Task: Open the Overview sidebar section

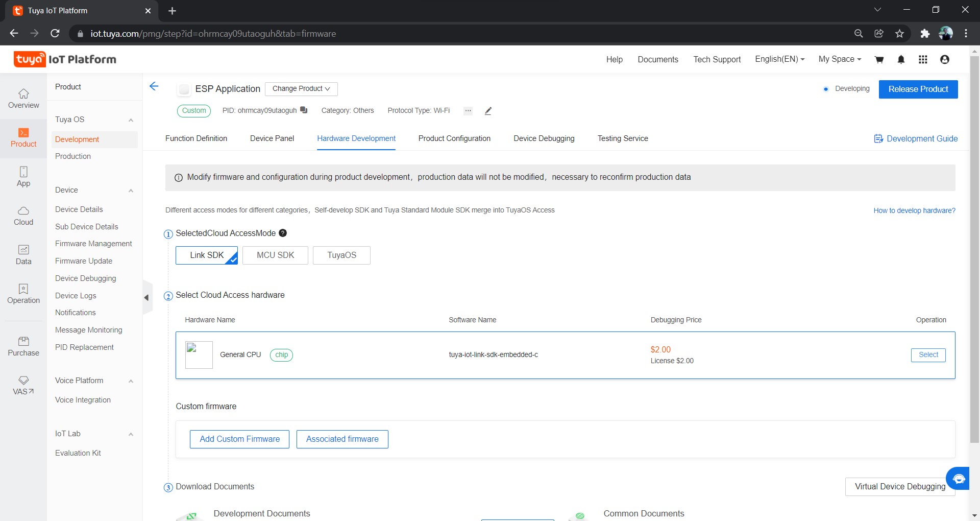Action: coord(23,99)
